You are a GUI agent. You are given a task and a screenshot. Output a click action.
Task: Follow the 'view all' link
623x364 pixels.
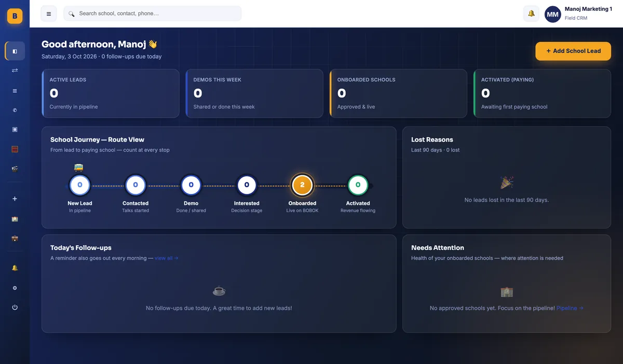tap(166, 258)
